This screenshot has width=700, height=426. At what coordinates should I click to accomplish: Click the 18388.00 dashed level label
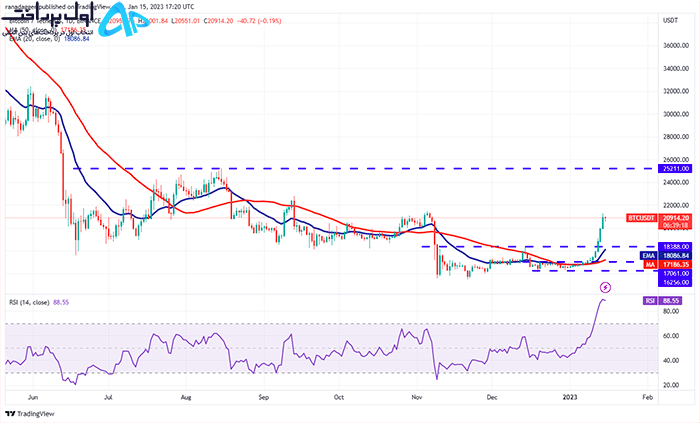pos(675,246)
